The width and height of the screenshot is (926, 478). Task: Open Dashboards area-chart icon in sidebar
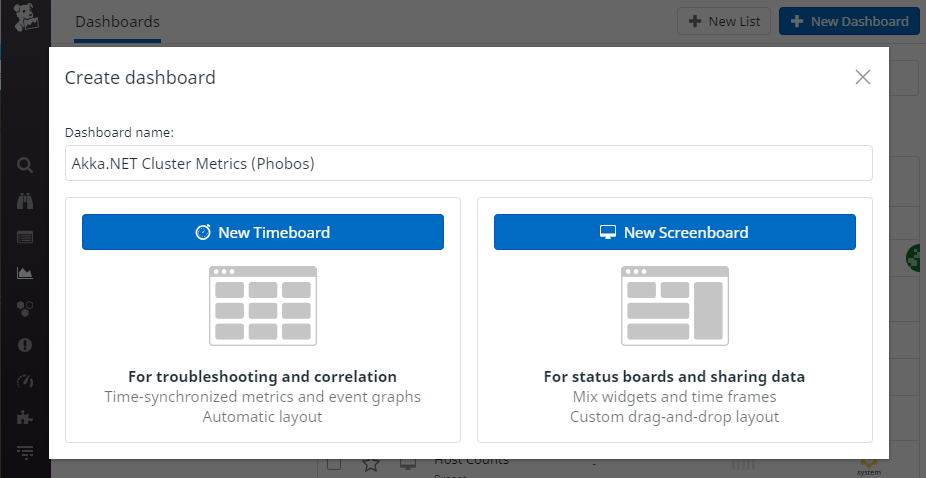tap(25, 273)
